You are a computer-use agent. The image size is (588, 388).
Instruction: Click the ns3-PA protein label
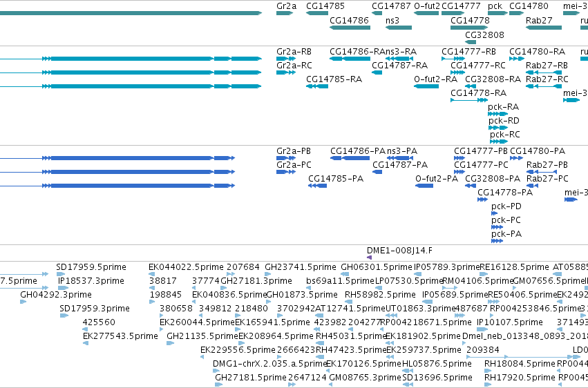coord(402,151)
